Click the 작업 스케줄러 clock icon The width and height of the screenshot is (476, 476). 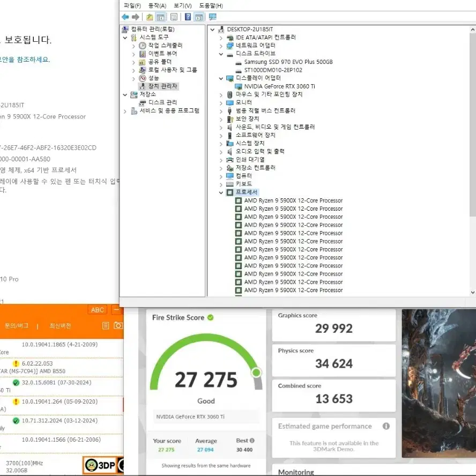coord(143,46)
